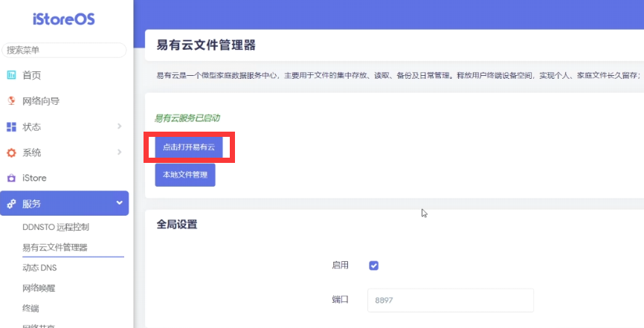Screen dimensions: 644x328
Task: Click the 首页 home icon
Action: 11,75
